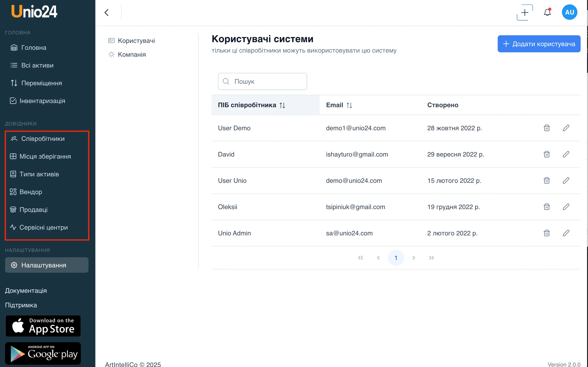Open the Документація link
Image resolution: width=588 pixels, height=367 pixels.
[x=26, y=290]
